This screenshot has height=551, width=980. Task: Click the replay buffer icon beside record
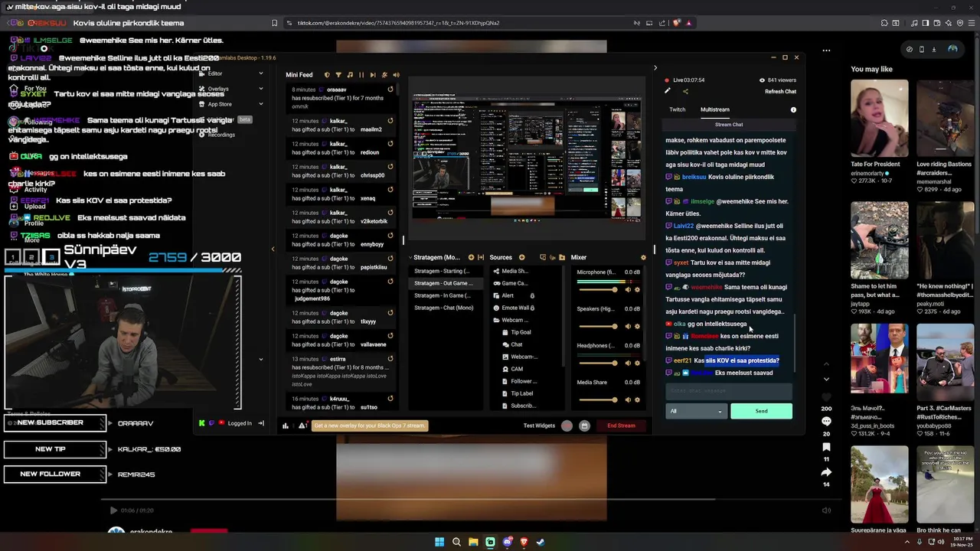coord(584,425)
